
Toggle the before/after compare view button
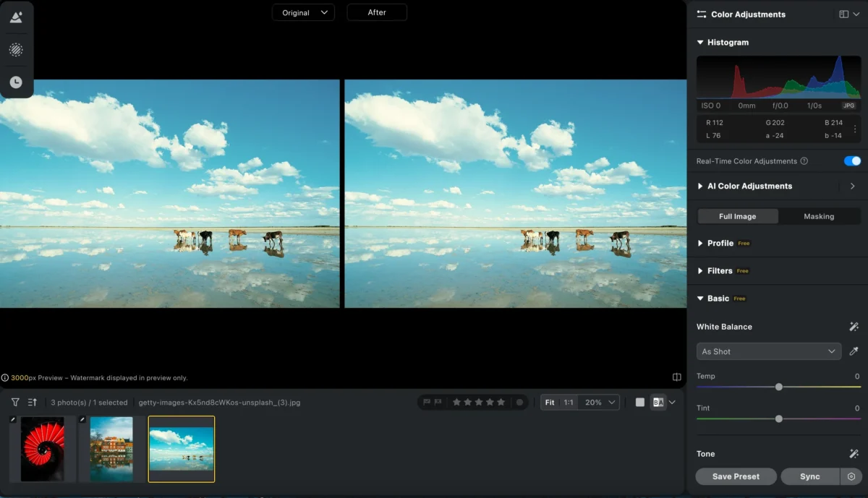[658, 403]
